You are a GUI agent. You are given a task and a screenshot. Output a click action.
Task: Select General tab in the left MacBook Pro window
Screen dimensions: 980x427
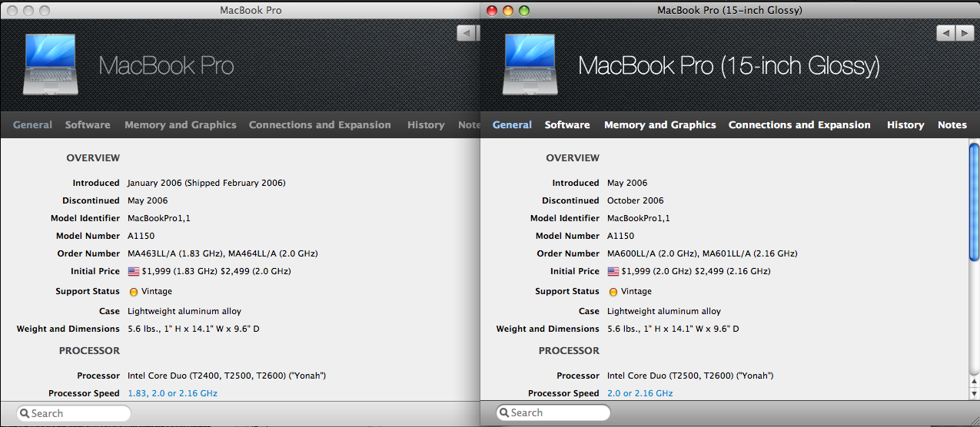[x=32, y=124]
